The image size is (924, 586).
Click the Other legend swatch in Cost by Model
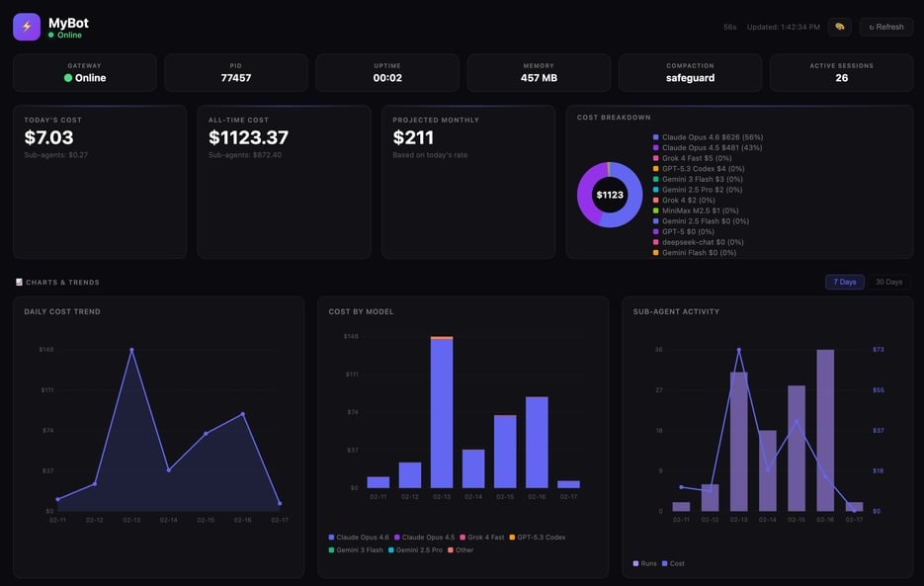[451, 549]
